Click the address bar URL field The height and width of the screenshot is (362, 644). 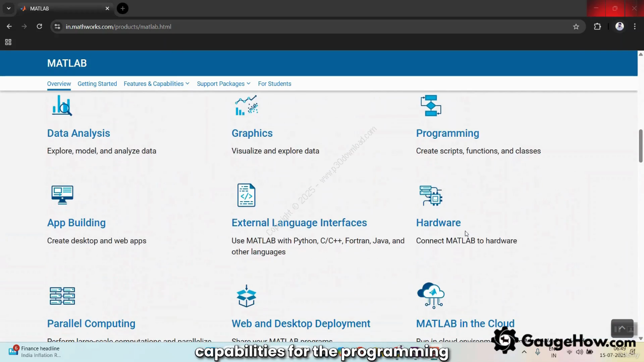317,27
